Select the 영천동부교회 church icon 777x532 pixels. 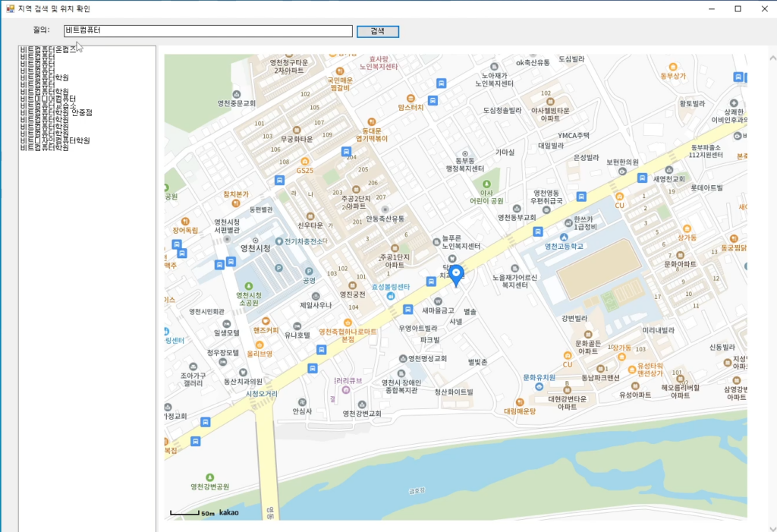point(517,208)
